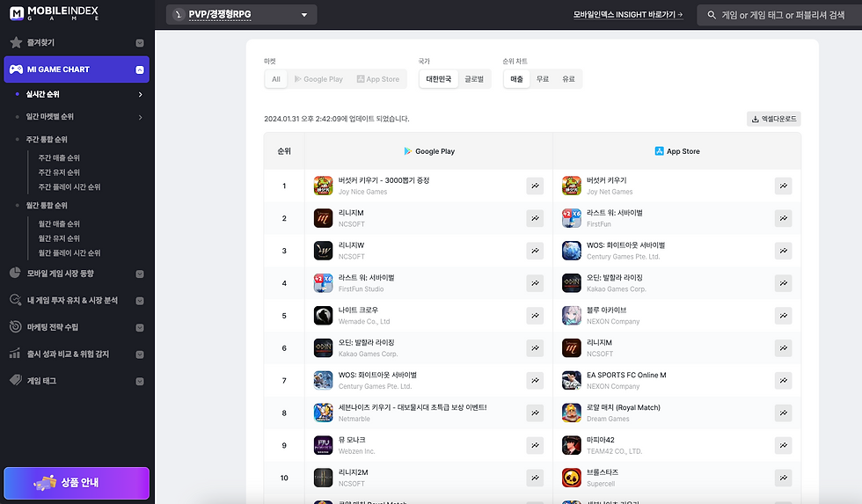Select 글로벌 country filter
The height and width of the screenshot is (504, 862).
click(x=474, y=79)
